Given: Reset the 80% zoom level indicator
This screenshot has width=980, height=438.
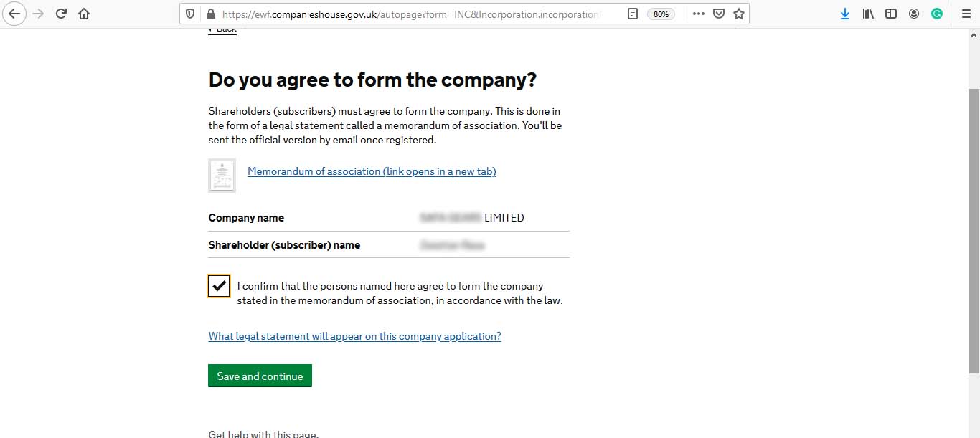Looking at the screenshot, I should click(660, 14).
